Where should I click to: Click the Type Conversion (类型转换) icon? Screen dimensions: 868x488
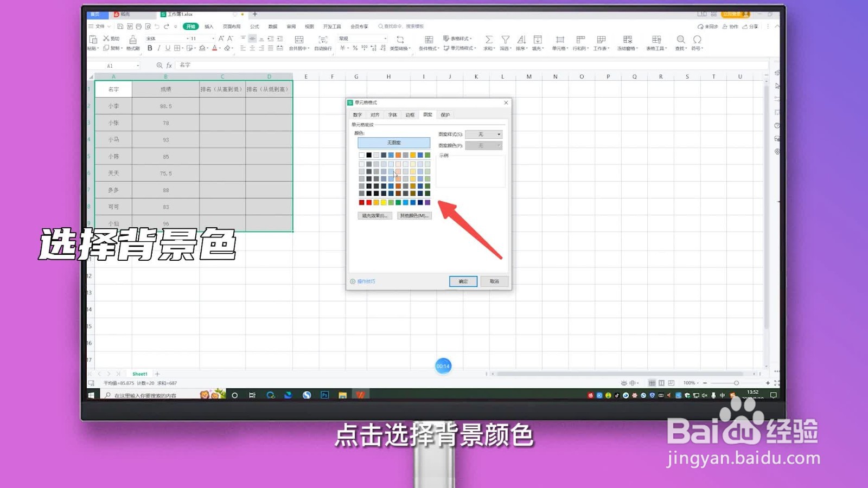coord(400,40)
